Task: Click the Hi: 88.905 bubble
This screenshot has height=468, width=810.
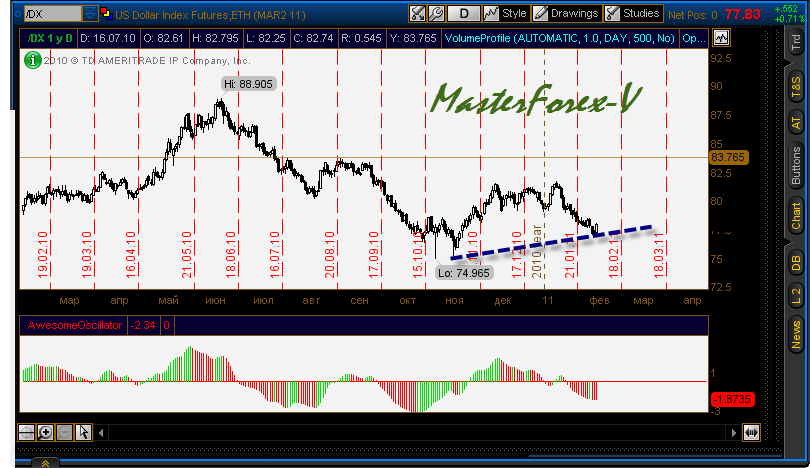Action: (248, 84)
